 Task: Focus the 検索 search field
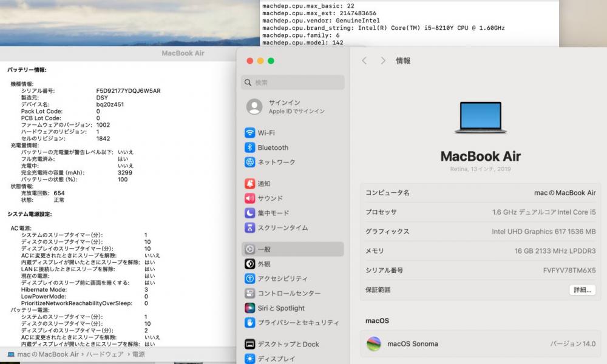tap(293, 83)
